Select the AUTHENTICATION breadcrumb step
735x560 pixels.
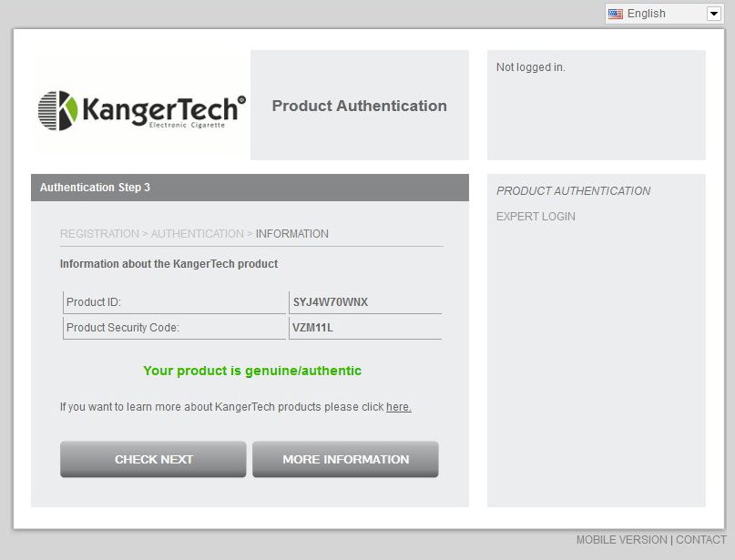[x=197, y=234]
